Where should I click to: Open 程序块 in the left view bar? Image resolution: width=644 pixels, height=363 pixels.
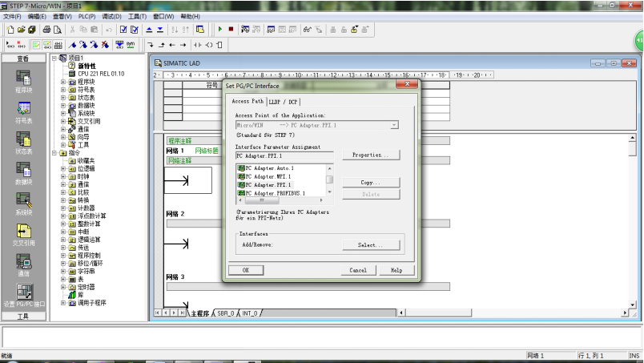tap(23, 81)
